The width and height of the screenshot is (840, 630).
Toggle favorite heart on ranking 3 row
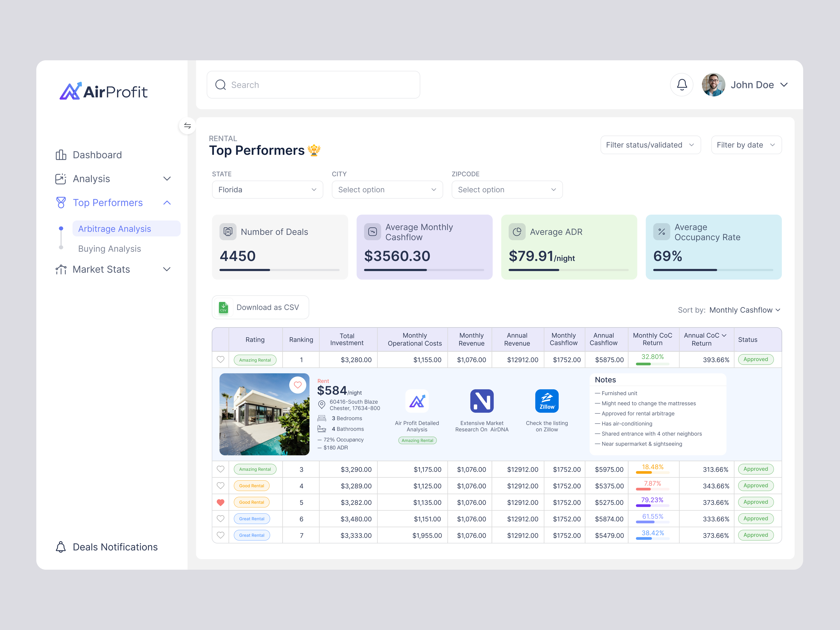coord(221,469)
